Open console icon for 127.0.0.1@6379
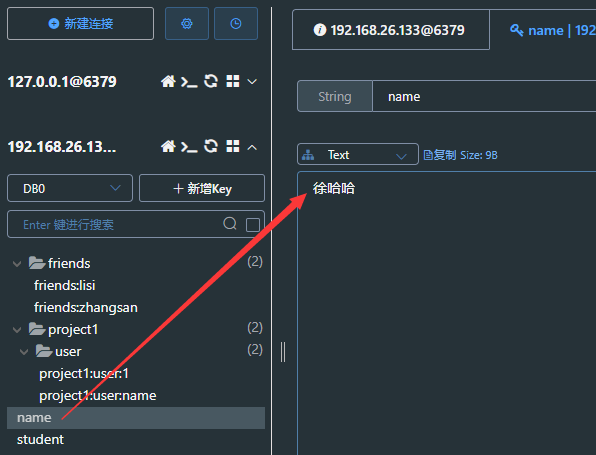Screen dimensions: 596x455 (189, 82)
